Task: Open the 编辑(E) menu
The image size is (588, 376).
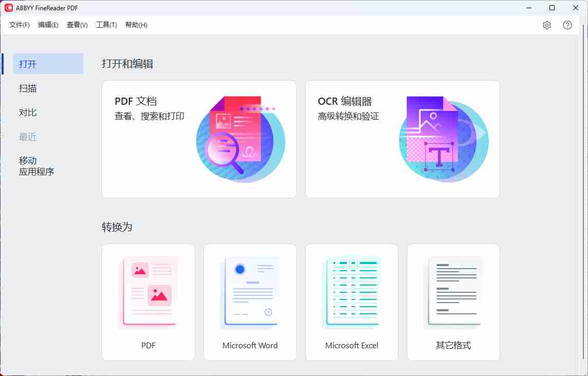Action: click(48, 25)
